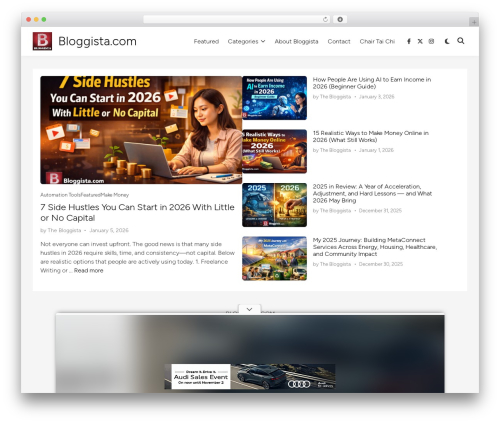
Task: Open 7 Side Hustles article headline
Action: (137, 212)
